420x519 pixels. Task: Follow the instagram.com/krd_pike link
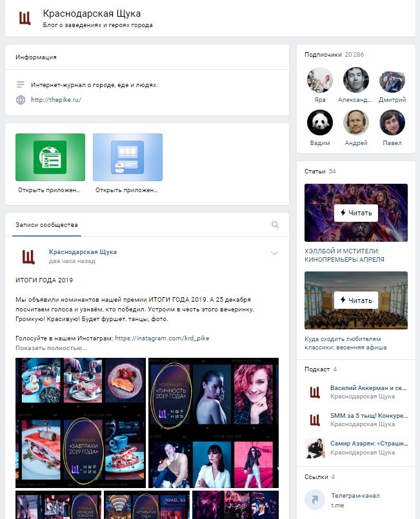161,338
